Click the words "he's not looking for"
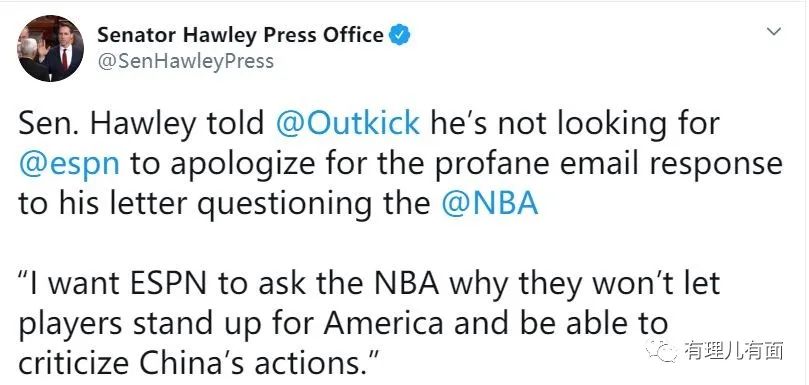 (575, 125)
